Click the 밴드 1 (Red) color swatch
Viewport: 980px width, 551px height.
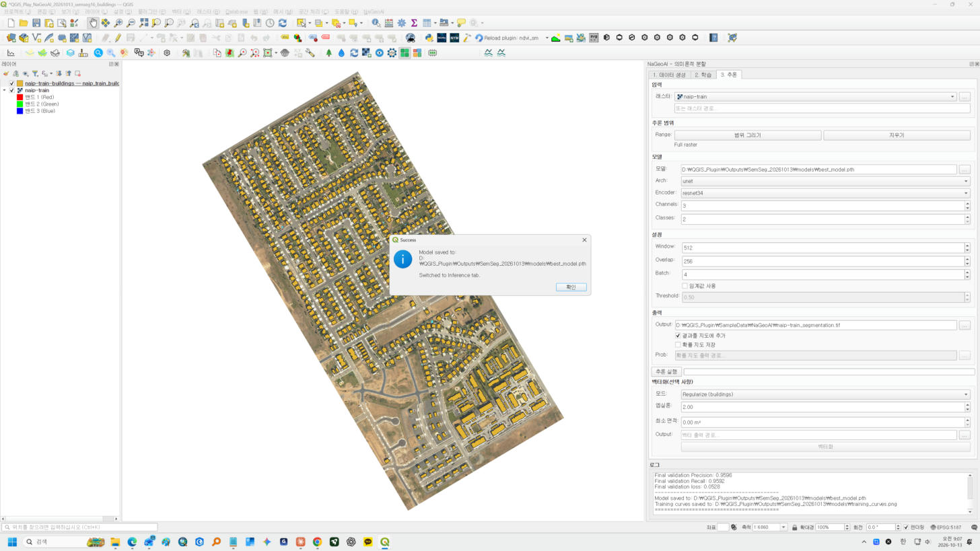pyautogui.click(x=20, y=98)
